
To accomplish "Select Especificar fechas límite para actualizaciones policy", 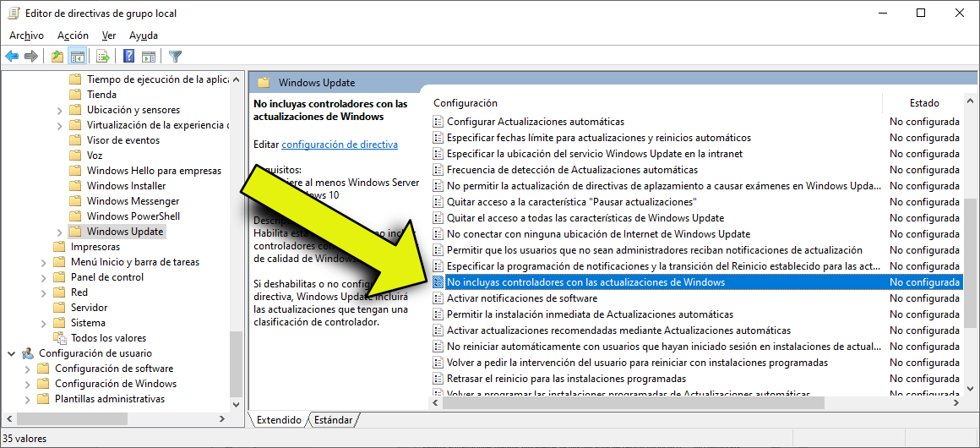I will pos(599,138).
